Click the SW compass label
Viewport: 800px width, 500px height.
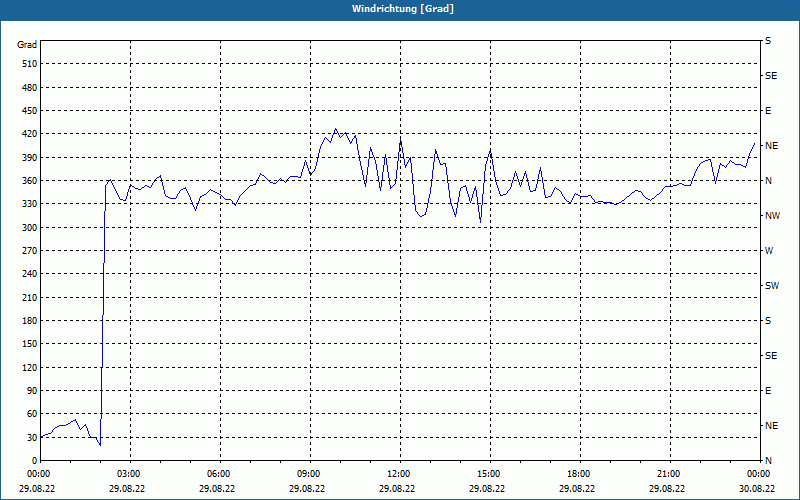coord(772,286)
